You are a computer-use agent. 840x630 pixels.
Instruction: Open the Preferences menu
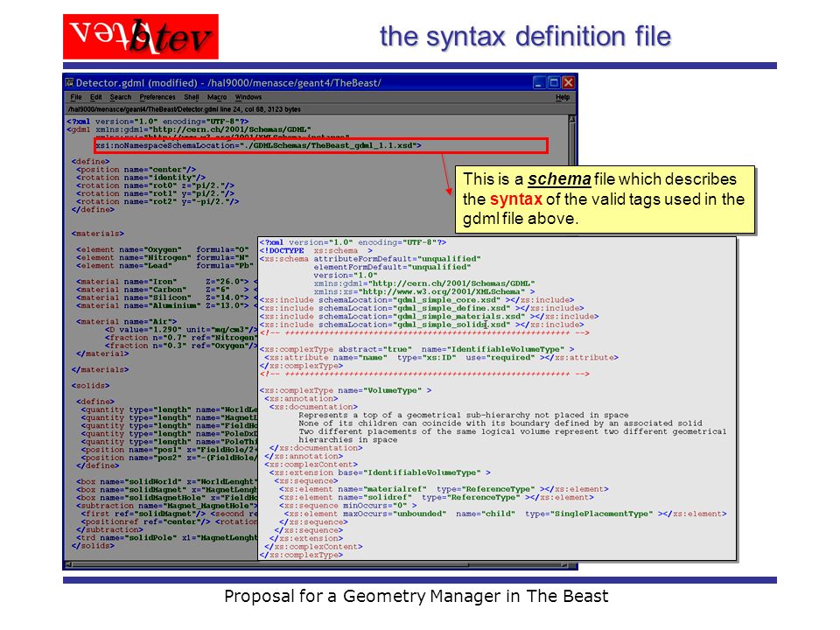[157, 97]
